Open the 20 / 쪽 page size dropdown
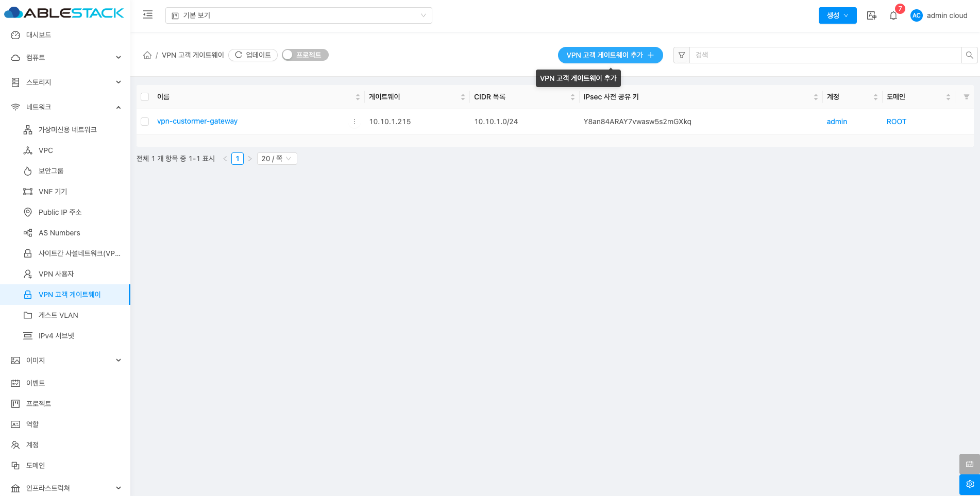Image resolution: width=980 pixels, height=496 pixels. point(277,159)
